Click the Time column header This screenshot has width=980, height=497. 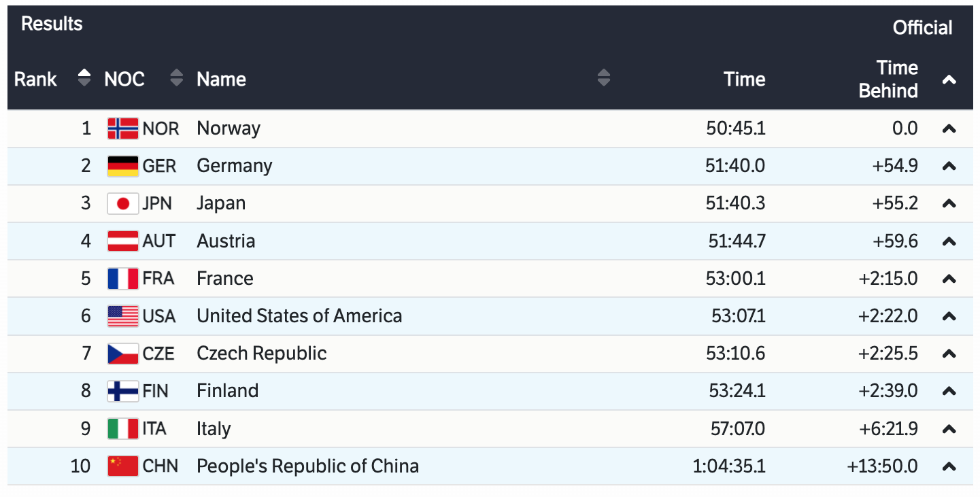tap(744, 80)
